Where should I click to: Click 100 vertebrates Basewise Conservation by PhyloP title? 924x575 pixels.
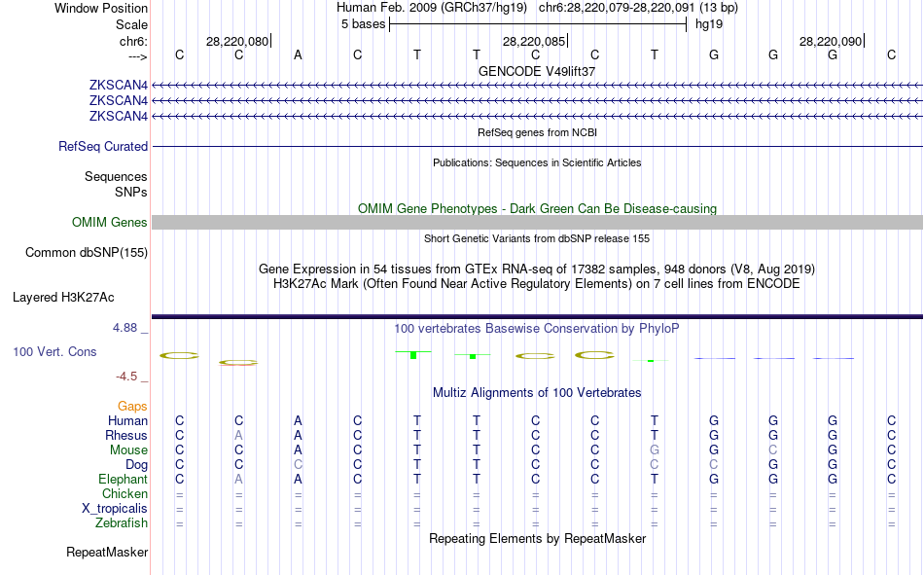tap(537, 329)
